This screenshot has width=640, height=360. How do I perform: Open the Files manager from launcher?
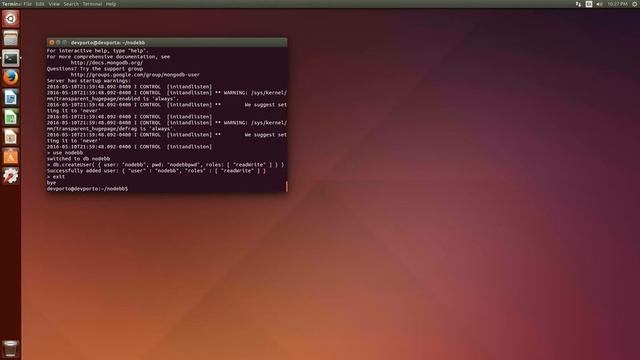tap(11, 38)
